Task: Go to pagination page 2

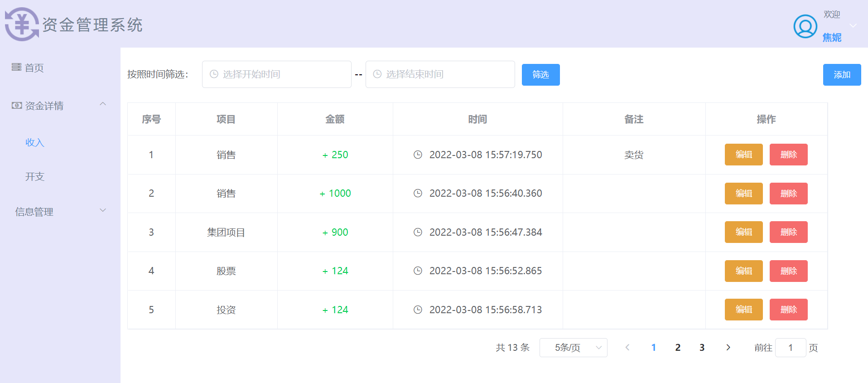Action: (678, 348)
